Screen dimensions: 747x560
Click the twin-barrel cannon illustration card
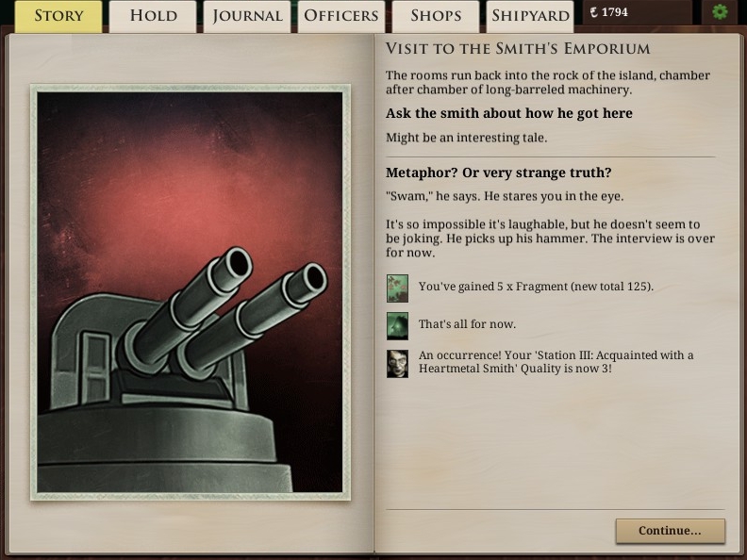[191, 292]
